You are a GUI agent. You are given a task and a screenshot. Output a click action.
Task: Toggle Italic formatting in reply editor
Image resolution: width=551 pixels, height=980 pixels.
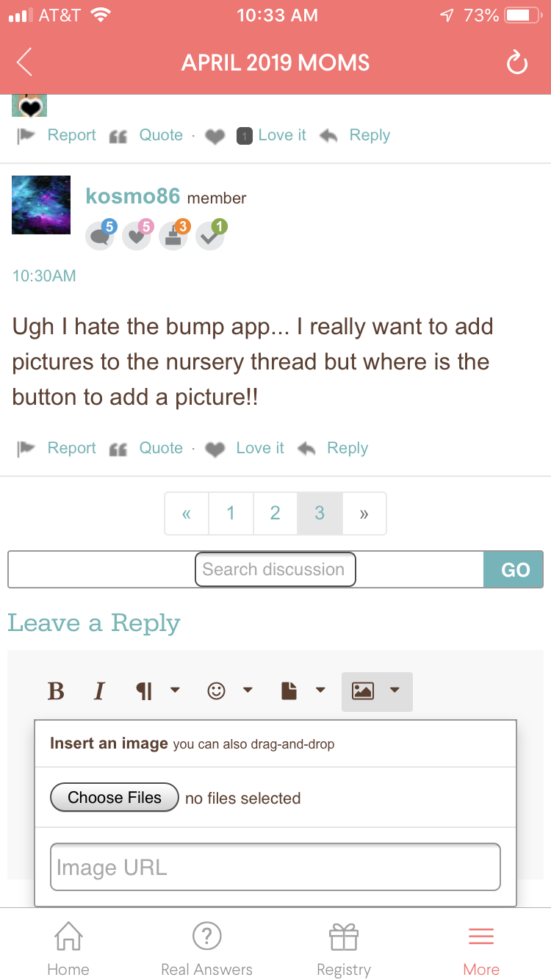tap(99, 691)
